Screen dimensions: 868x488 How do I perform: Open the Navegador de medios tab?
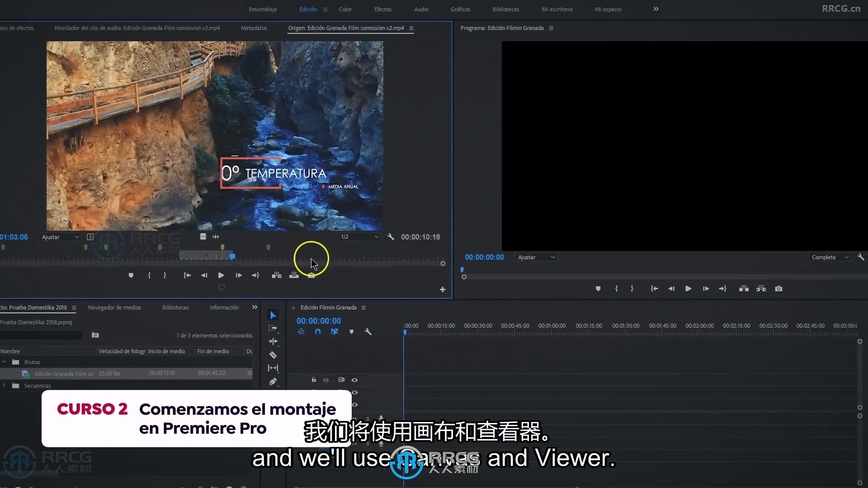click(114, 307)
